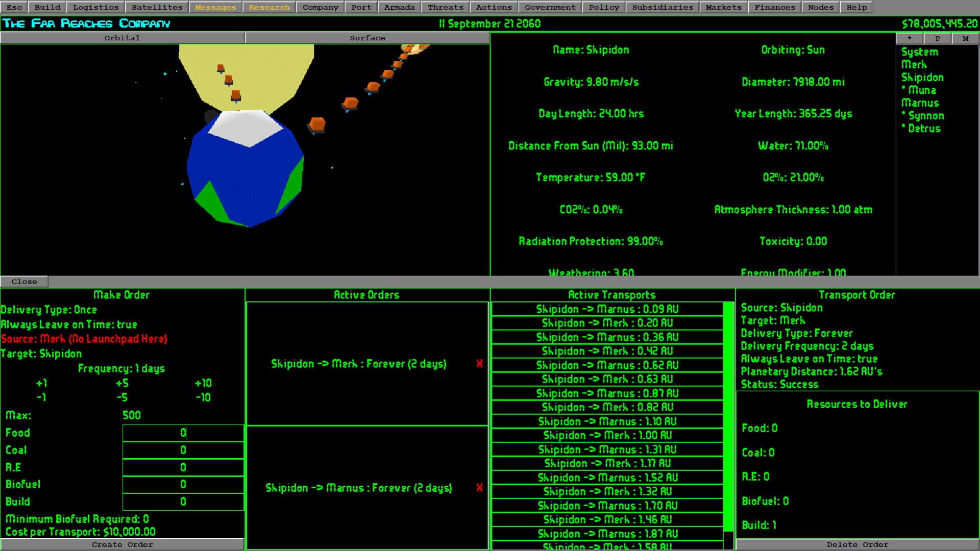Click the Food quantity input field
This screenshot has width=980, height=551.
pyautogui.click(x=183, y=433)
